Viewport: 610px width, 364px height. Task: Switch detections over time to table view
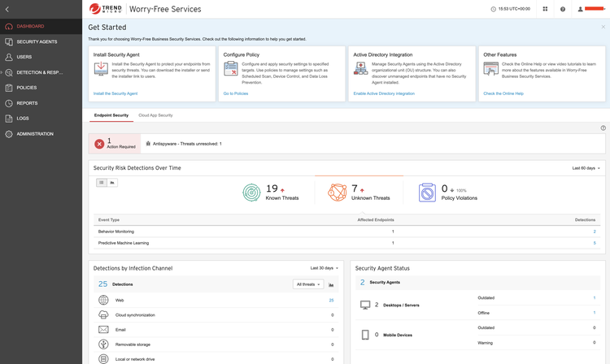coord(102,183)
